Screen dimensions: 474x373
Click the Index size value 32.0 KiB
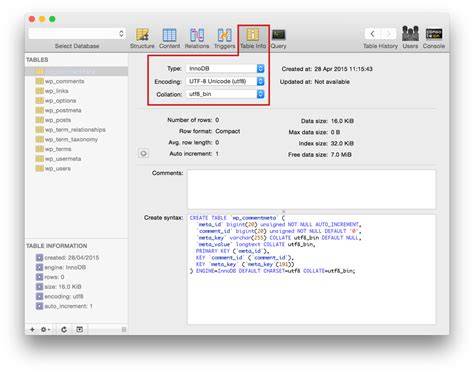pyautogui.click(x=342, y=143)
